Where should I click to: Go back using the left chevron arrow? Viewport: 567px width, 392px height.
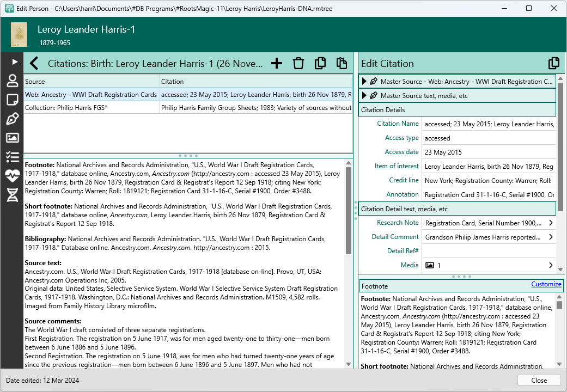pyautogui.click(x=34, y=63)
